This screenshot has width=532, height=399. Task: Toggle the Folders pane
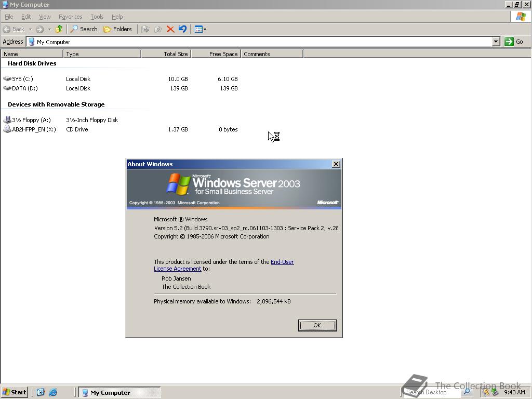(x=117, y=29)
